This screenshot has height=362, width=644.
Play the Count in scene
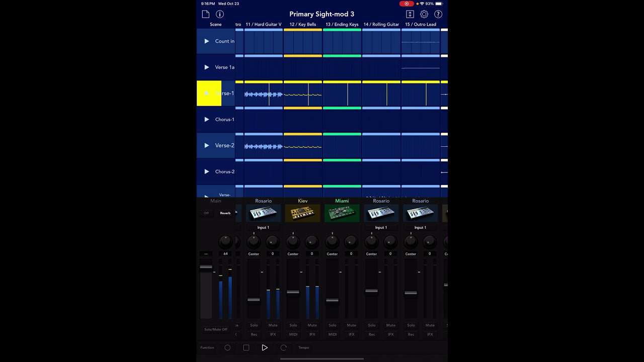206,41
